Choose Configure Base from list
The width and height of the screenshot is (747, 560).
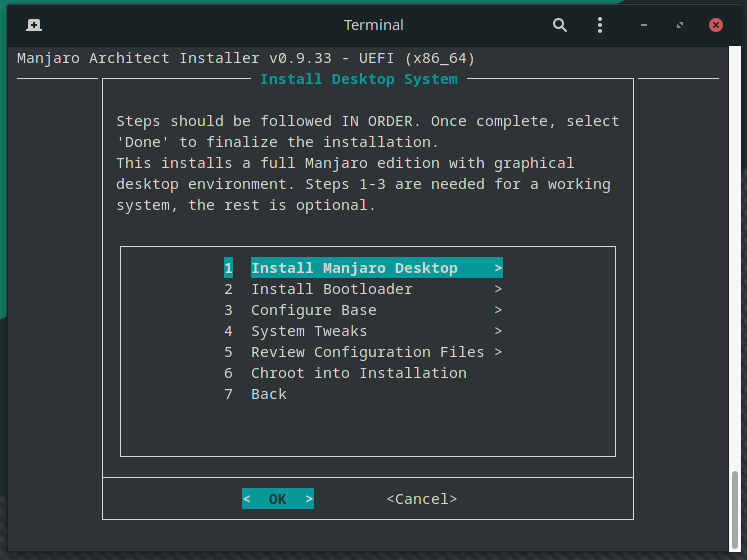coord(313,310)
